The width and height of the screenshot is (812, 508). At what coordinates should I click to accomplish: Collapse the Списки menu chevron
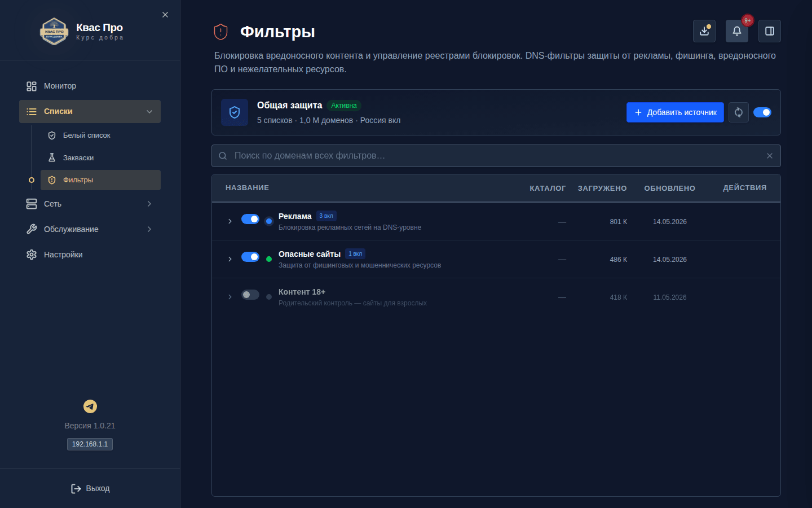point(149,112)
